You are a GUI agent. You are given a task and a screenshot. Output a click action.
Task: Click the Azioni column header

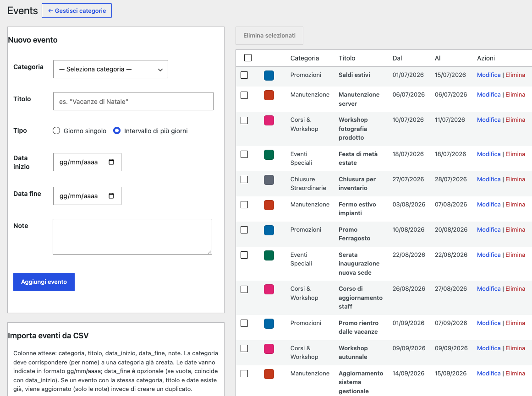coord(486,58)
